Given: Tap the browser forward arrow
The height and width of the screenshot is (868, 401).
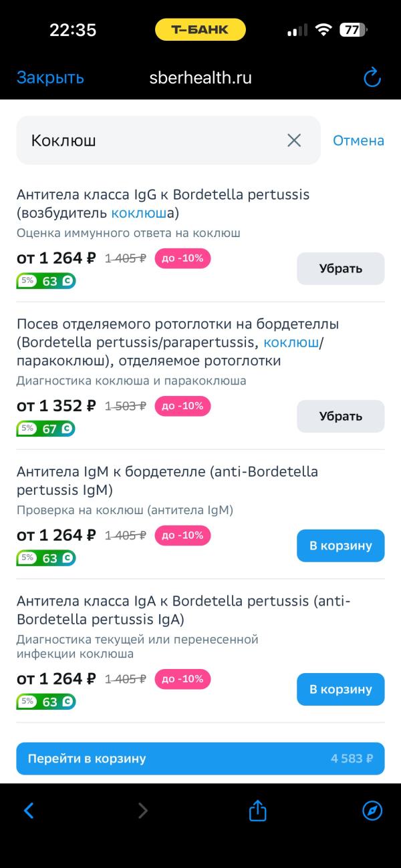Looking at the screenshot, I should click(142, 811).
